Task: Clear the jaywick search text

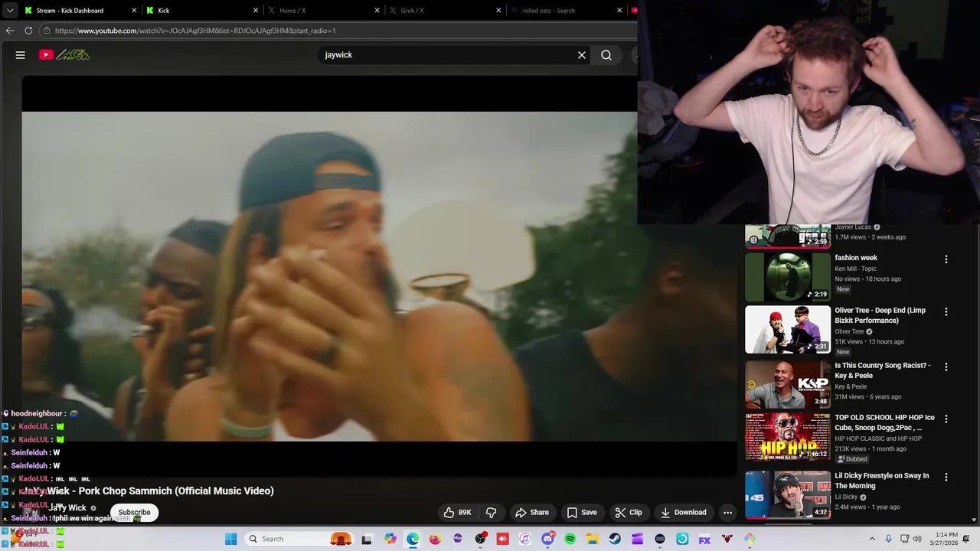Action: click(582, 55)
